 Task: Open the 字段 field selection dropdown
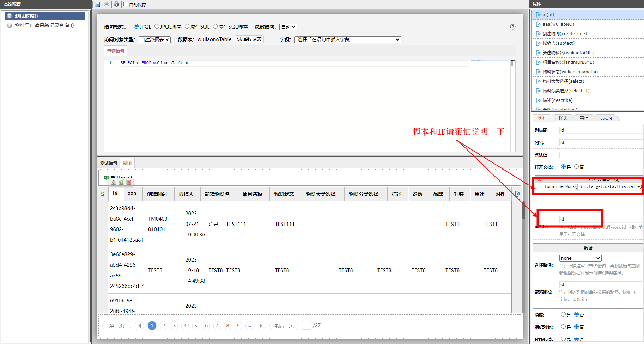point(347,39)
